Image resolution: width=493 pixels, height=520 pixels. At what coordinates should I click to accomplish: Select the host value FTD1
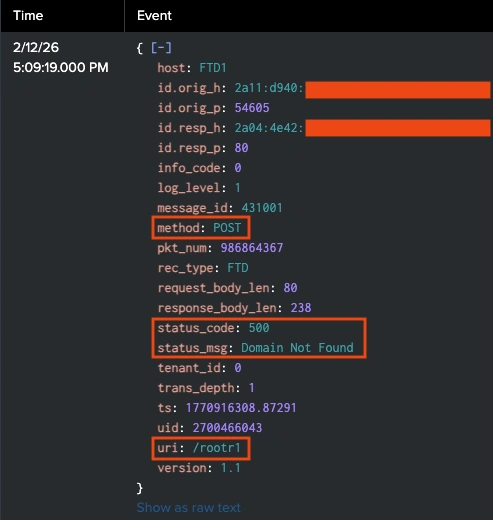coord(213,68)
